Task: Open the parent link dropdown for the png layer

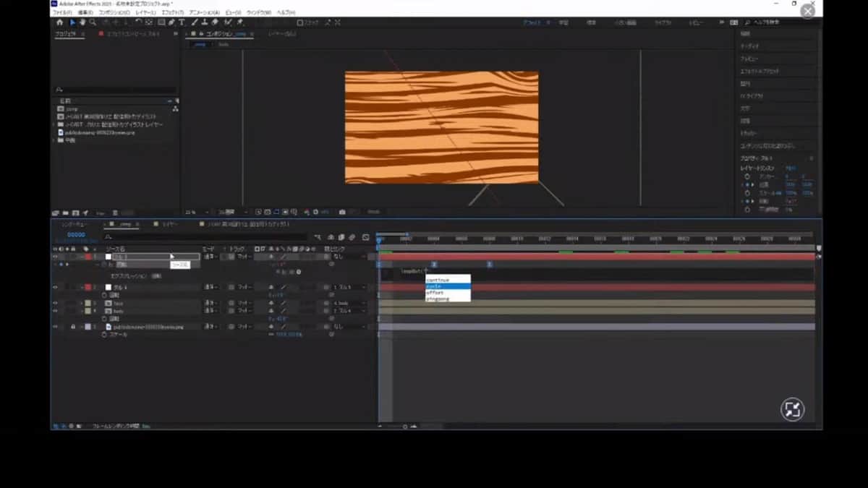Action: (x=349, y=327)
